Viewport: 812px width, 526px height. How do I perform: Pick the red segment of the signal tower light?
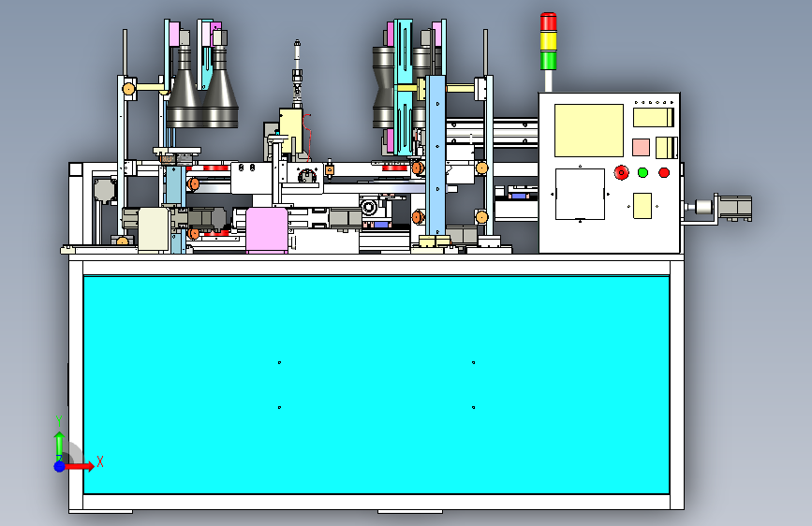(x=549, y=22)
